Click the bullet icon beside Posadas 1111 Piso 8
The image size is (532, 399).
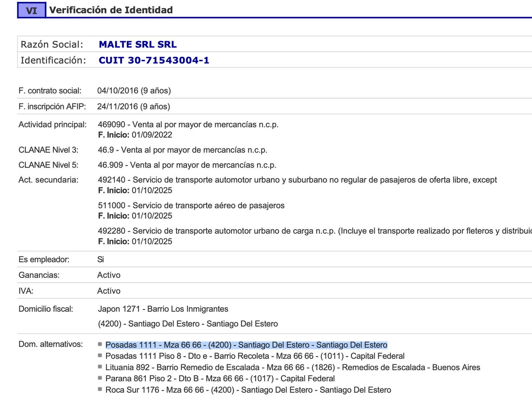(101, 356)
